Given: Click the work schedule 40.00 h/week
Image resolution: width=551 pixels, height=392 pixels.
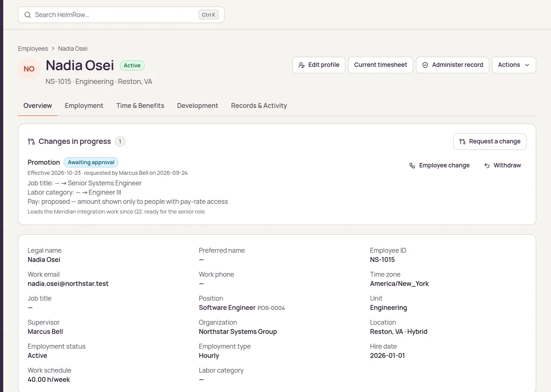Looking at the screenshot, I should click(x=49, y=380).
